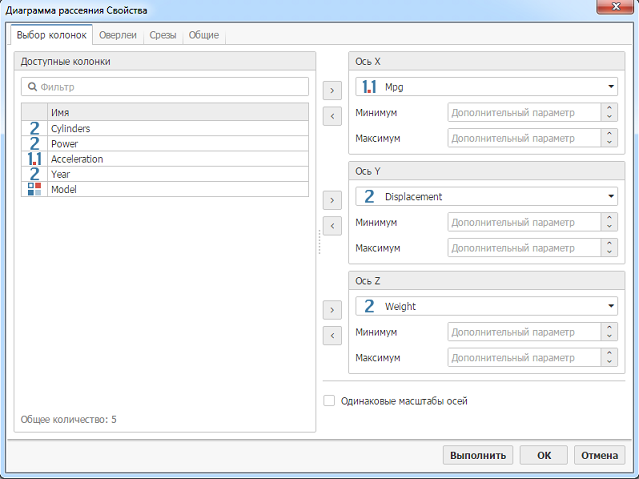639x479 pixels.
Task: Move selected column to Ось Z
Action: [332, 310]
